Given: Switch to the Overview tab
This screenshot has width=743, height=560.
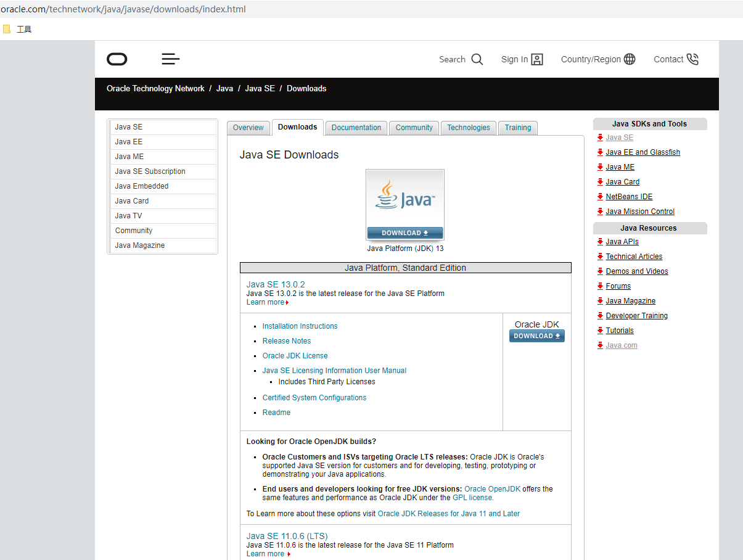Looking at the screenshot, I should click(x=248, y=128).
